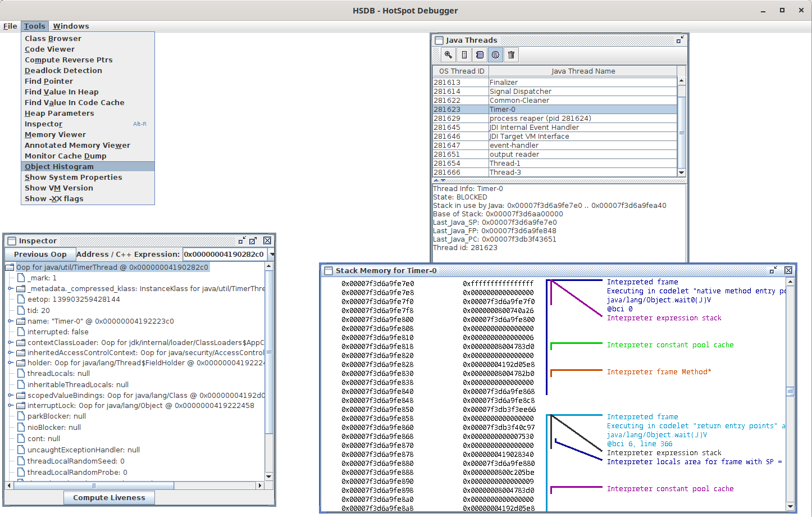Click the trash can icon in Java Threads toolbar
Screen dimensions: 812x517
coord(510,55)
